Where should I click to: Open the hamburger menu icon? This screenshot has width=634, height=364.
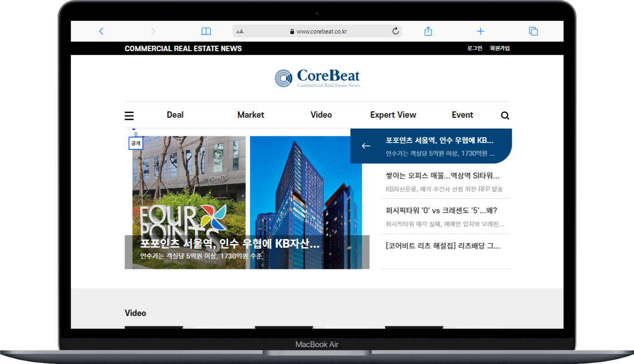pos(129,116)
